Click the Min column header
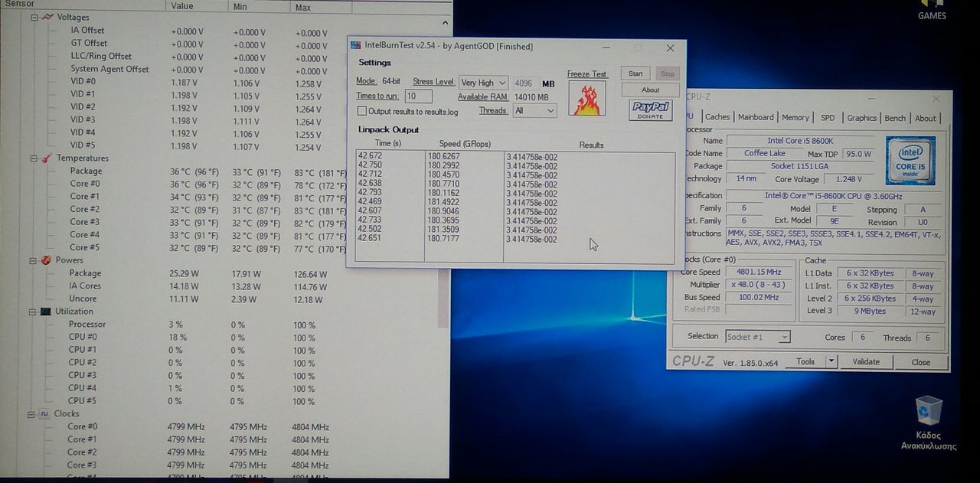The width and height of the screenshot is (980, 483). pyautogui.click(x=260, y=7)
